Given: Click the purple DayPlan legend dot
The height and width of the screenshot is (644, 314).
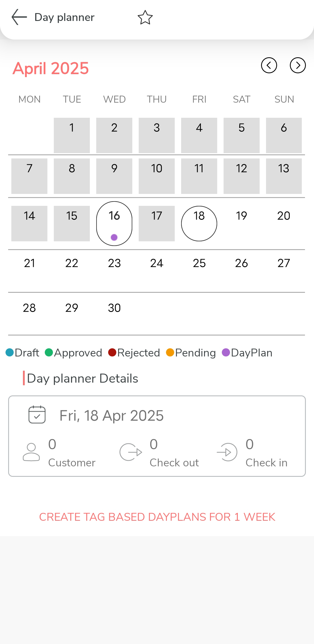Looking at the screenshot, I should point(226,353).
